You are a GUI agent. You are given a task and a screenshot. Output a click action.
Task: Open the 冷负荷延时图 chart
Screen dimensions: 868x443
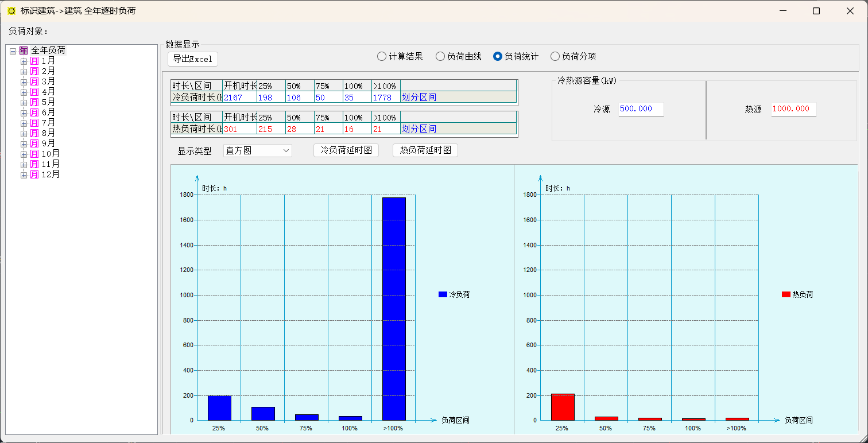coord(346,150)
